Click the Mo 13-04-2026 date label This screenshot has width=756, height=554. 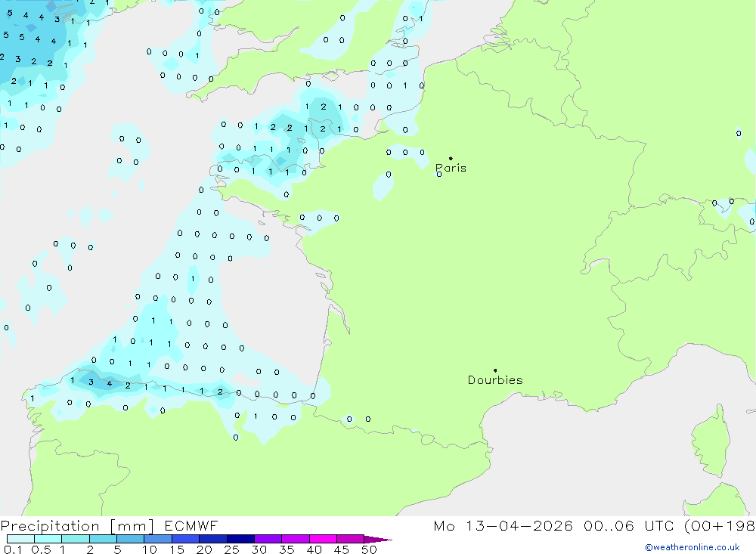pos(503,526)
